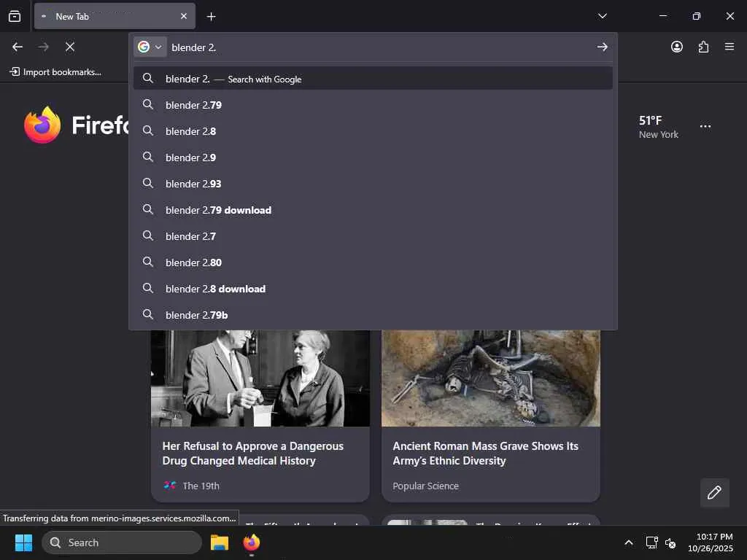Click the pencil customize new tab button
Screen dimensions: 747x560
click(714, 492)
